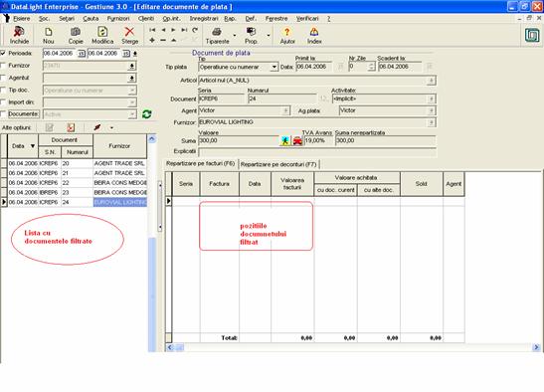This screenshot has width=544, height=392.
Task: Open the calendar for the start period date
Action: (82, 54)
